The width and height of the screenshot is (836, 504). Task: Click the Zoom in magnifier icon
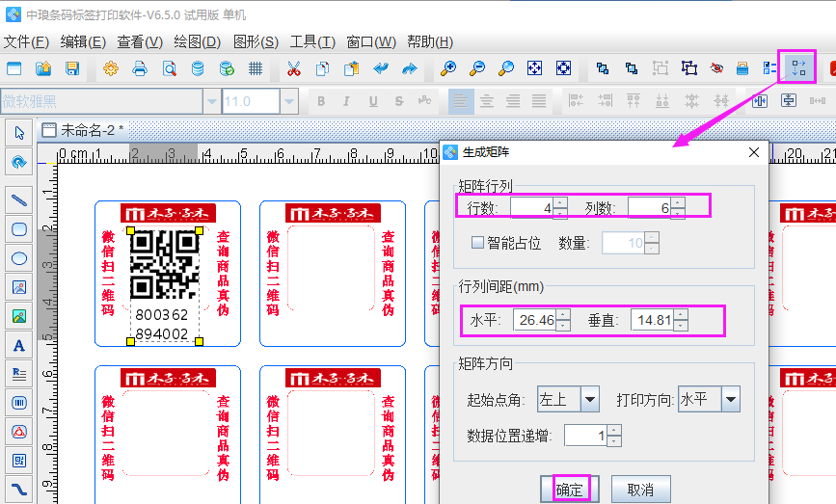pyautogui.click(x=447, y=68)
